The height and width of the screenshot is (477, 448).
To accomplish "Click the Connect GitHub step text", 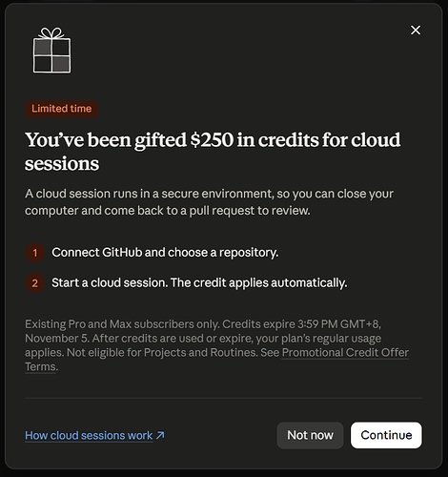I will [165, 253].
